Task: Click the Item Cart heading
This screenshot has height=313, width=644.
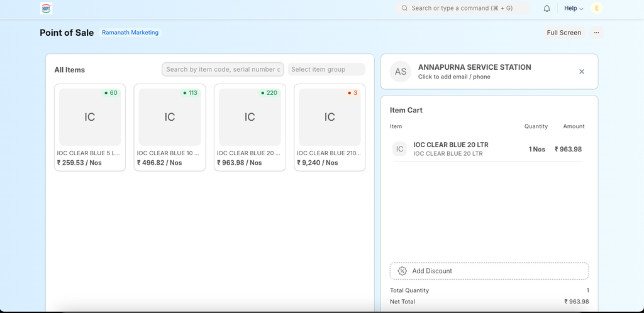Action: 406,110
